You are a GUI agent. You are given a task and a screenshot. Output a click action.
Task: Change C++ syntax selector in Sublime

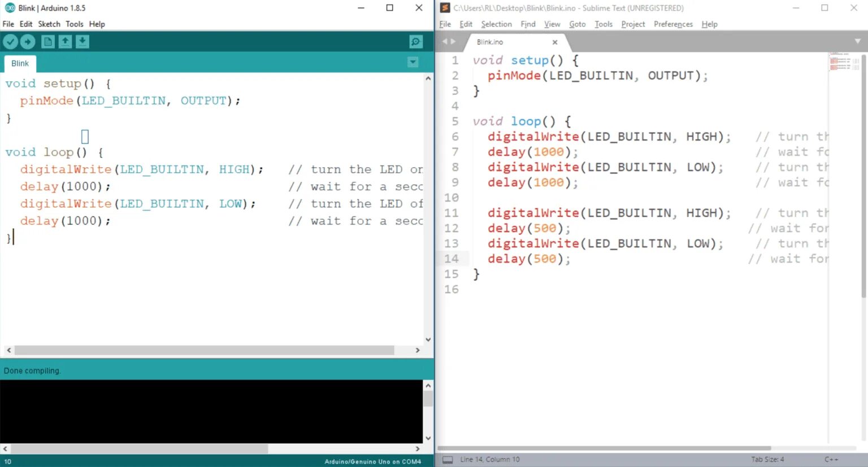click(x=831, y=460)
